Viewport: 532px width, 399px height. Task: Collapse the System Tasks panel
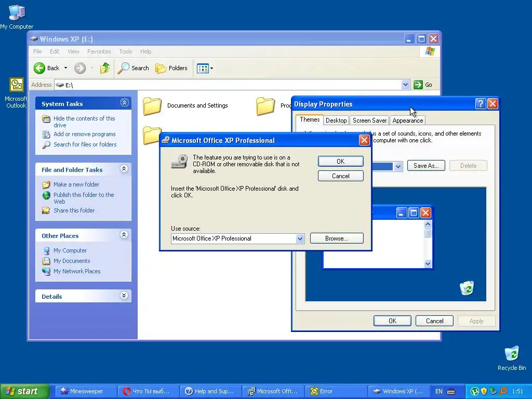(125, 103)
